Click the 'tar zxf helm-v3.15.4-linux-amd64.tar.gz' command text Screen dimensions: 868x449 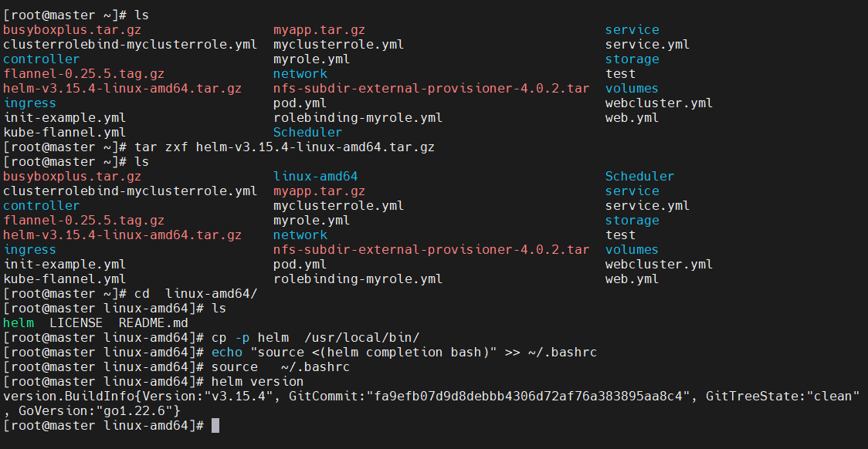[284, 147]
